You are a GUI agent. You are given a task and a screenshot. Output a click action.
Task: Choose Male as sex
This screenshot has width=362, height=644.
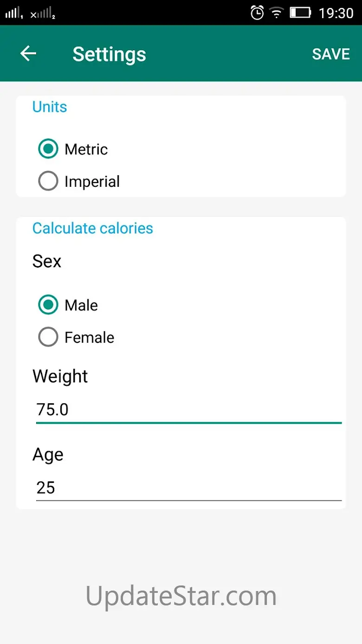pyautogui.click(x=48, y=305)
